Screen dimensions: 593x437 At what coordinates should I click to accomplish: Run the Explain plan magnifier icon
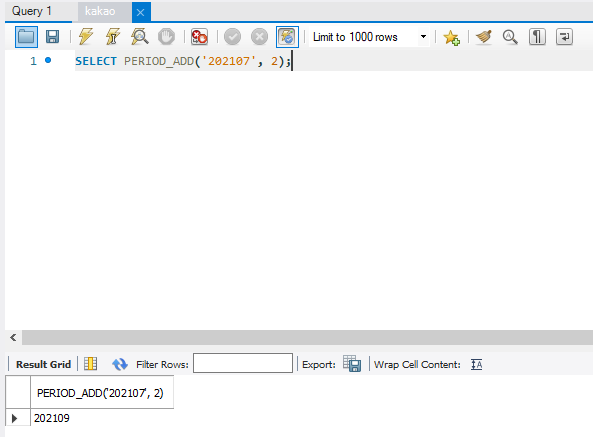tap(140, 37)
